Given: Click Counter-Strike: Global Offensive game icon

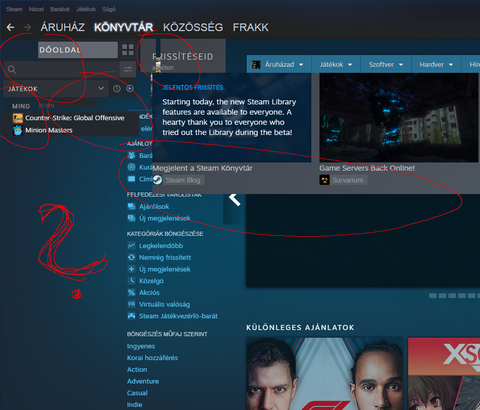Looking at the screenshot, I should click(x=18, y=118).
